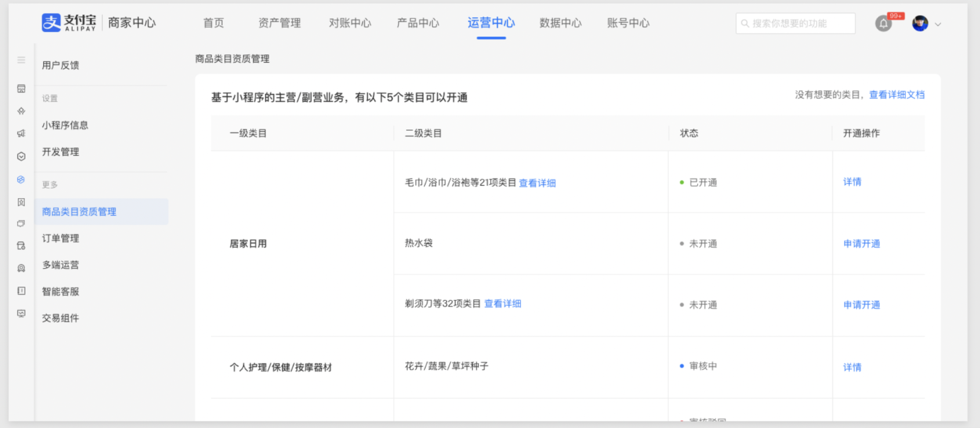The width and height of the screenshot is (980, 428).
Task: Open the storefront icon in sidebar
Action: 21,89
